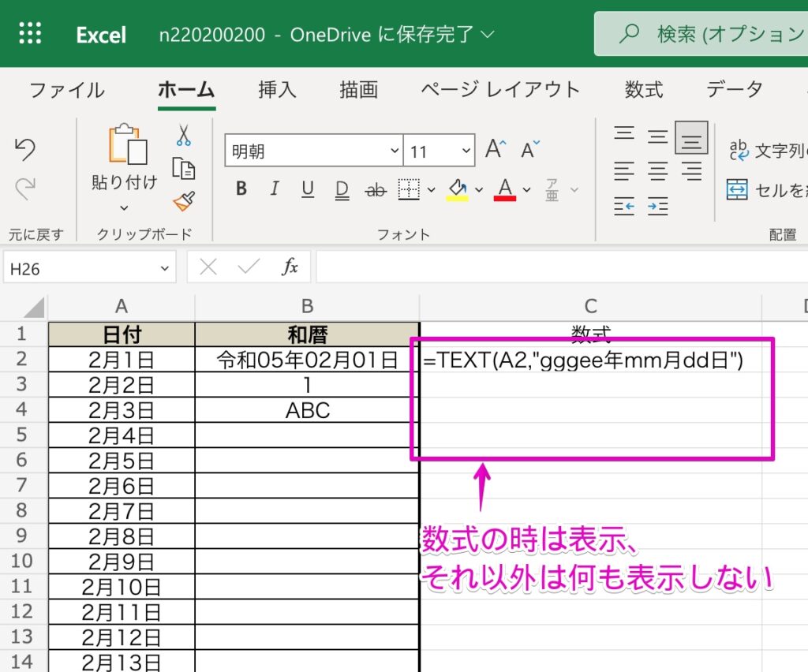Click the Cut scissors icon
Viewport: 808px width, 672px height.
(183, 135)
